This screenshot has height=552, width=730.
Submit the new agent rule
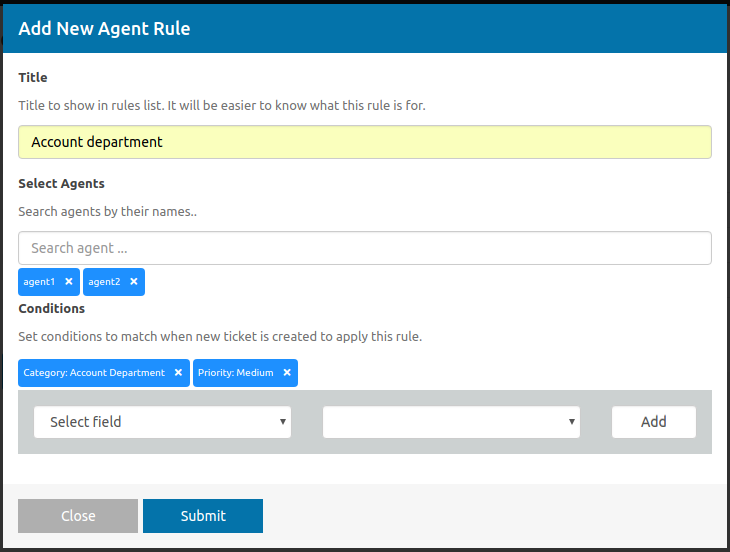point(203,516)
